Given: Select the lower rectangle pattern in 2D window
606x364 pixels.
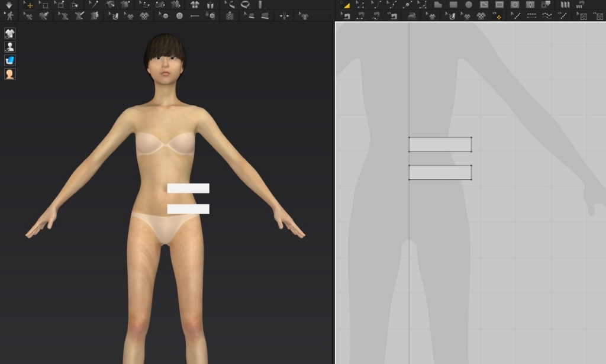Looking at the screenshot, I should [x=440, y=172].
